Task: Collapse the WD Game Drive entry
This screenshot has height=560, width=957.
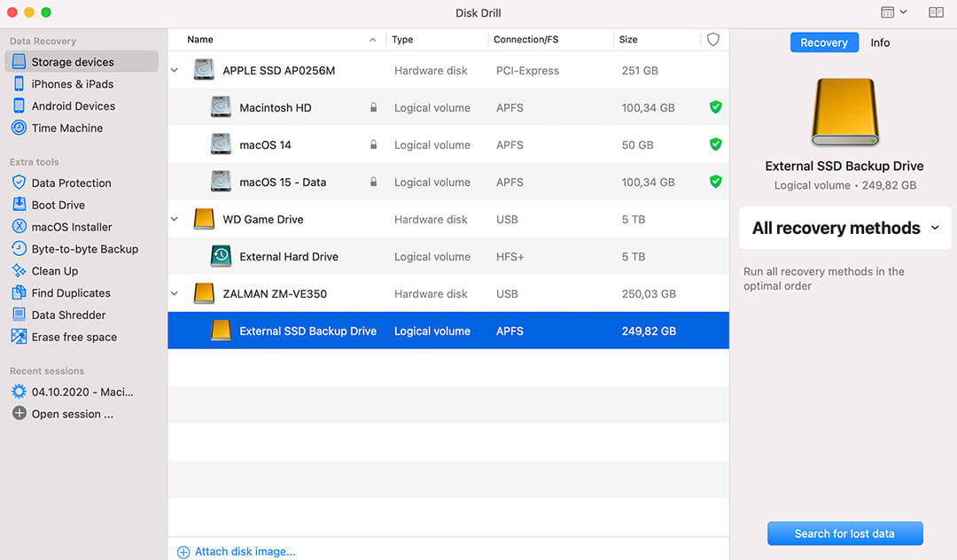Action: [174, 219]
